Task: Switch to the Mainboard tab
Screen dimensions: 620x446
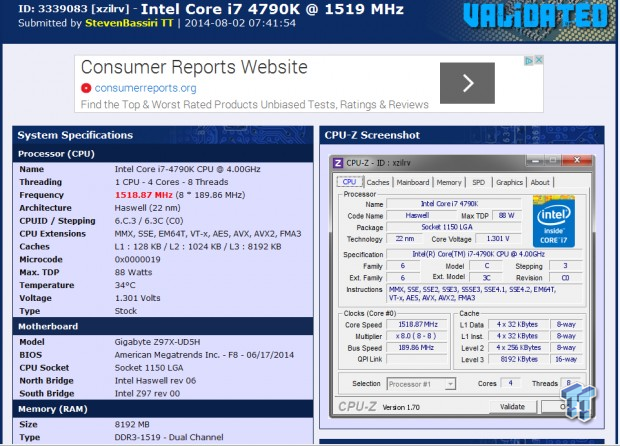Action: click(413, 182)
